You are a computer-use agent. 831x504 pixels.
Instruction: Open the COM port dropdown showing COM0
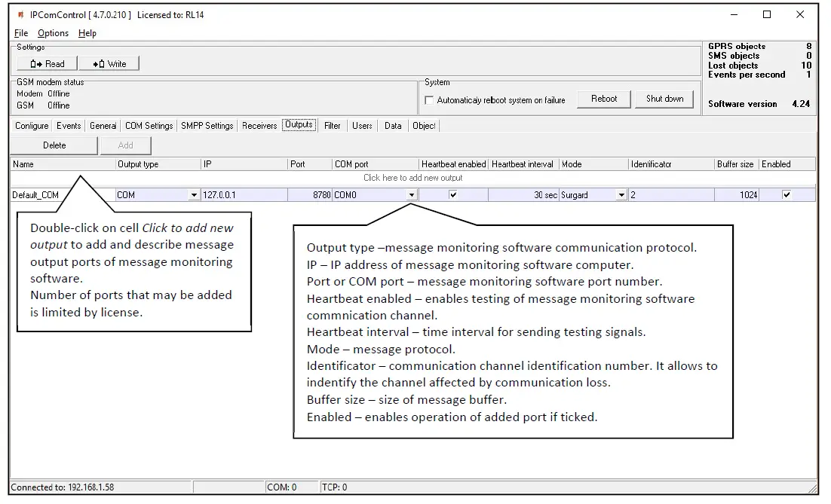[x=412, y=194]
